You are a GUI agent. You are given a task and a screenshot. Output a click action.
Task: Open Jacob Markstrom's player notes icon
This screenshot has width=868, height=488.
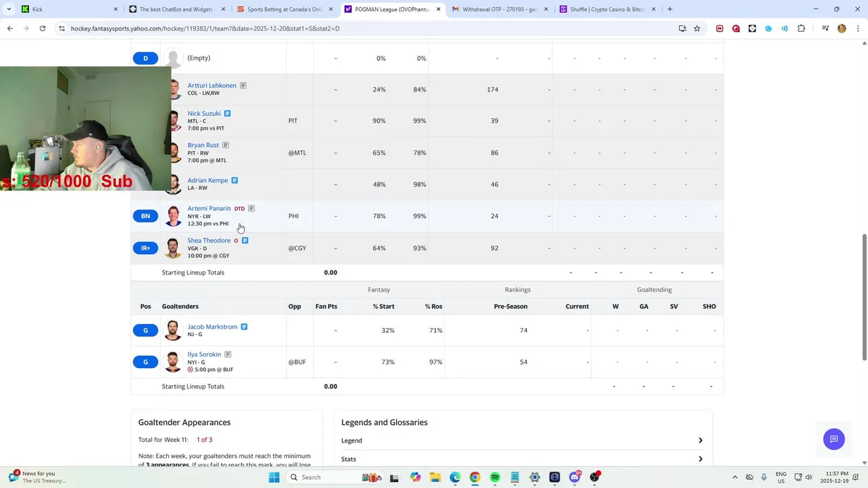[243, 327]
